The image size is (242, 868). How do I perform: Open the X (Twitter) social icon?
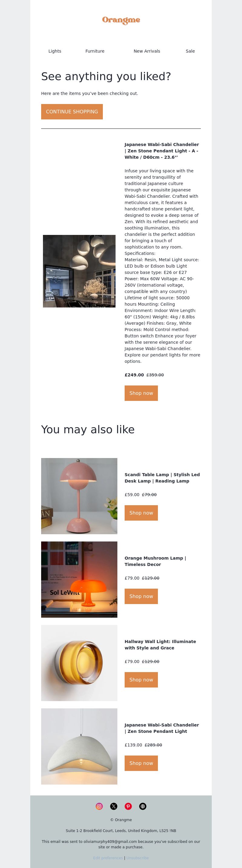[x=113, y=806]
